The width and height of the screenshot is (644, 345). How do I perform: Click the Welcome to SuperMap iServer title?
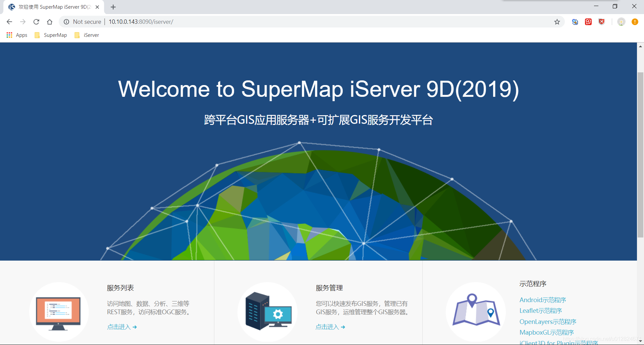click(319, 89)
